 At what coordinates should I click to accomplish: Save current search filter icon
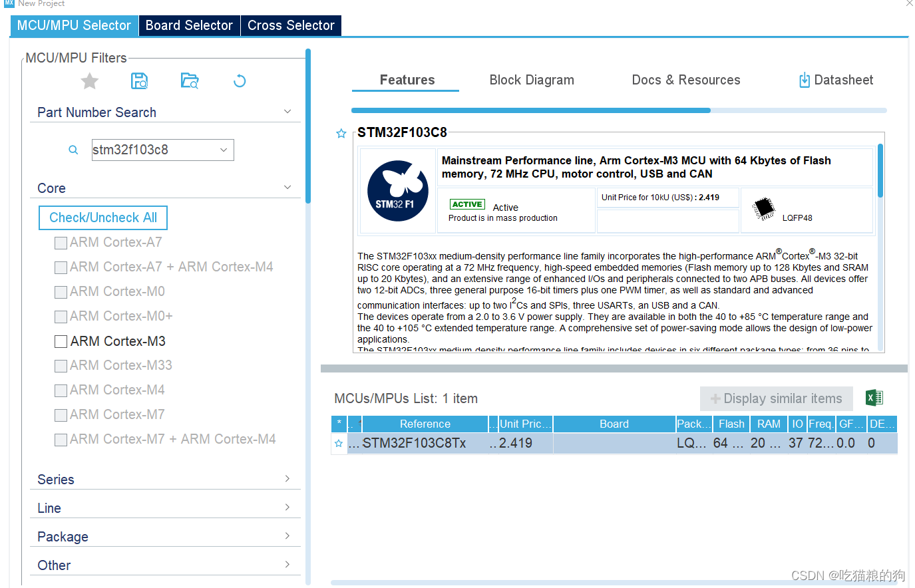139,81
